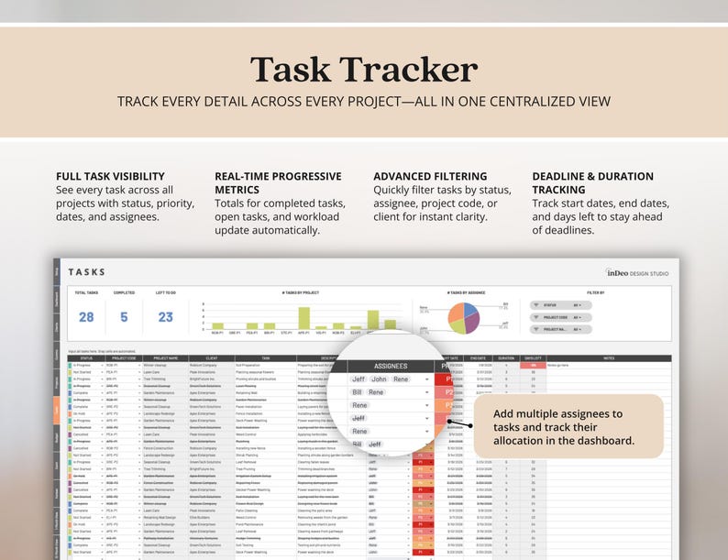Click the funnel icon on the Status filter

[536, 305]
